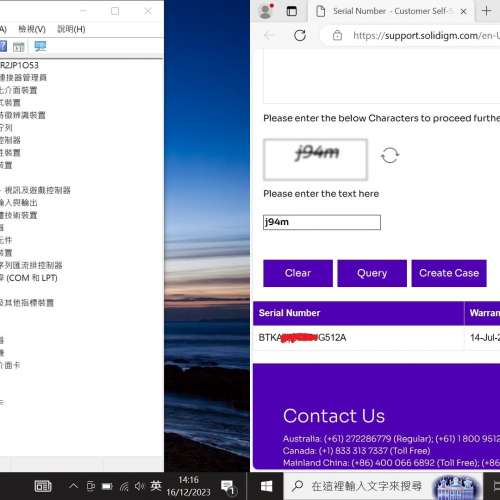
Task: Open the Windows Start menu
Action: tap(266, 486)
